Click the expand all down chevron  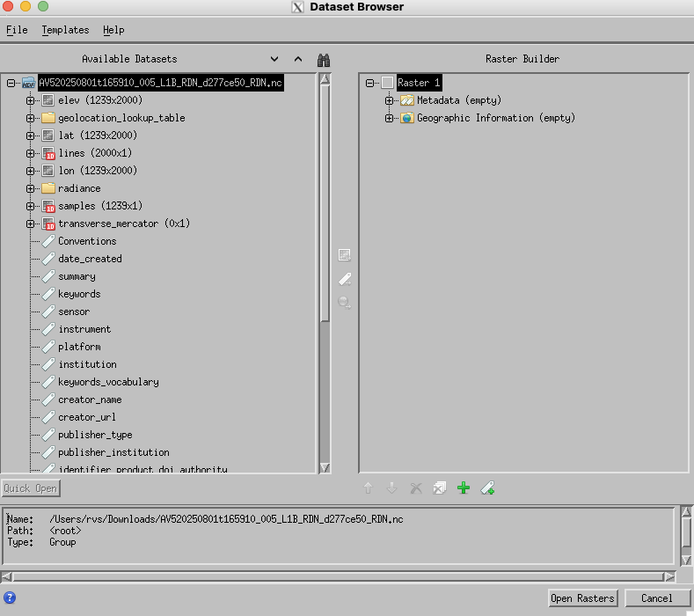point(274,59)
